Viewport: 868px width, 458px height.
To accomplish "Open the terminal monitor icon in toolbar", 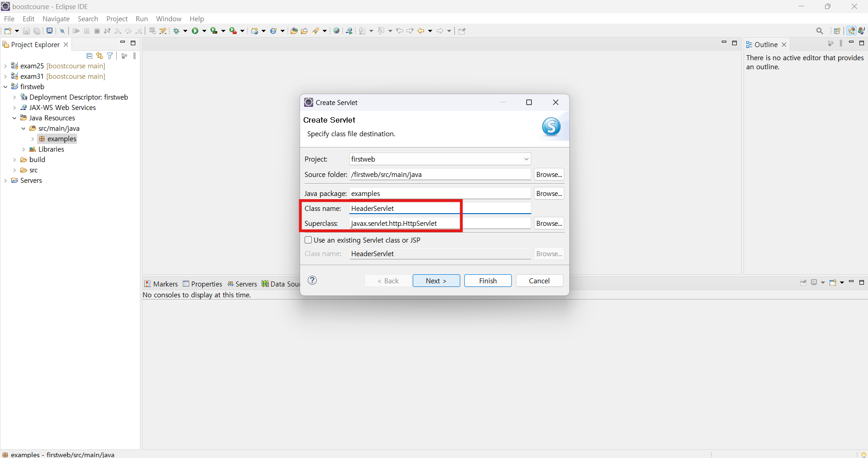I will 49,31.
